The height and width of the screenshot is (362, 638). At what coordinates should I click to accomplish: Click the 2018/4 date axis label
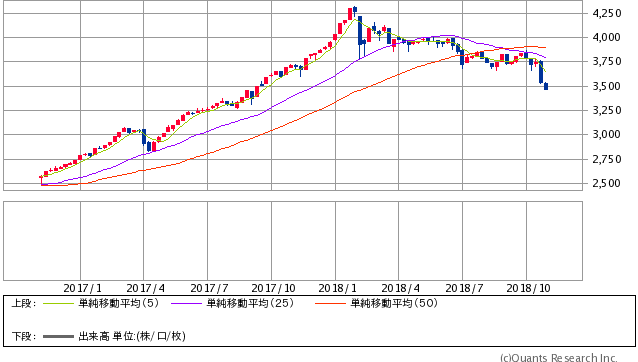pyautogui.click(x=401, y=288)
